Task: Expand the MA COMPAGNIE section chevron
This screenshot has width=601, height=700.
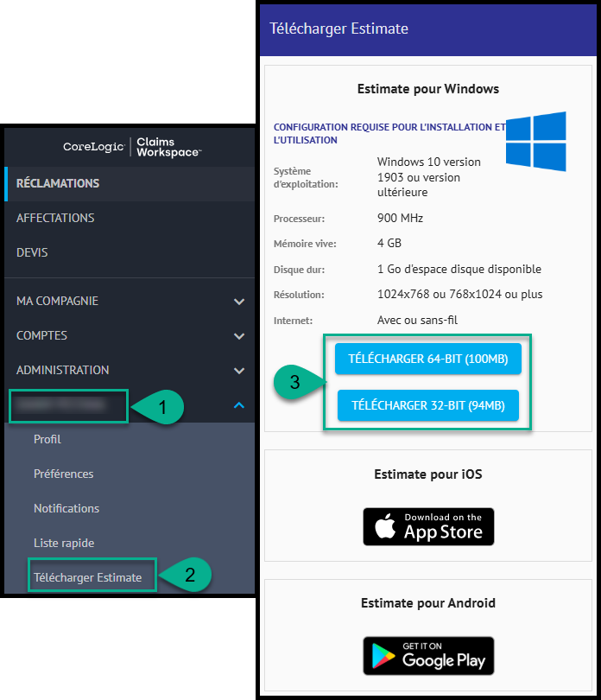Action: (239, 302)
